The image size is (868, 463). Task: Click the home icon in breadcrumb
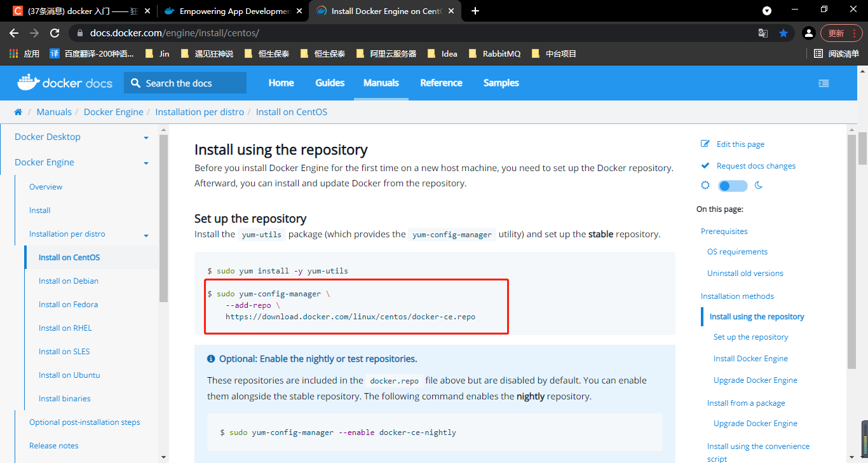(x=18, y=112)
